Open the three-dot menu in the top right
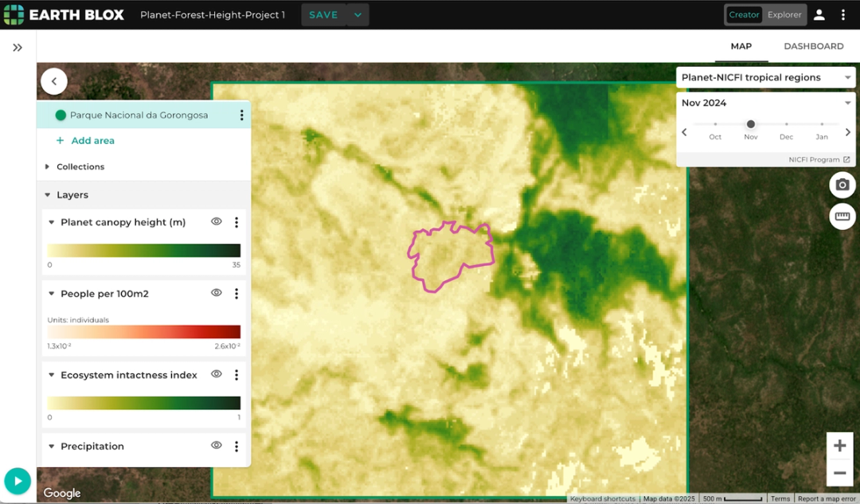Image resolution: width=860 pixels, height=504 pixels. (842, 14)
